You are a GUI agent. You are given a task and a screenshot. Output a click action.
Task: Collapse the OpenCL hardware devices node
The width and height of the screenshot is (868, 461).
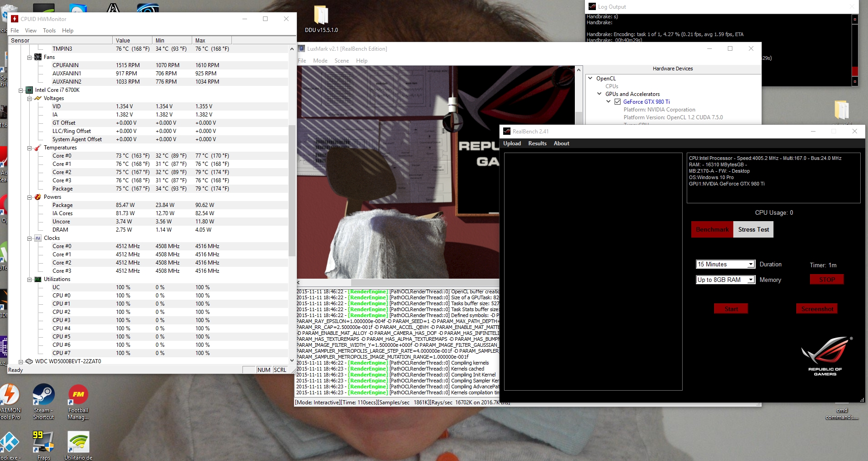[x=590, y=78]
